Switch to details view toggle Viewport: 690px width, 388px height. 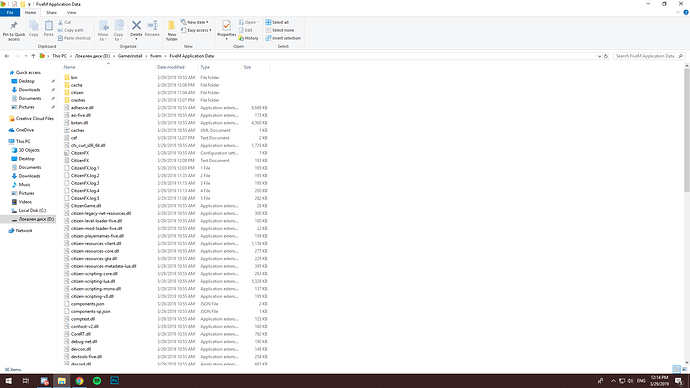[676, 369]
